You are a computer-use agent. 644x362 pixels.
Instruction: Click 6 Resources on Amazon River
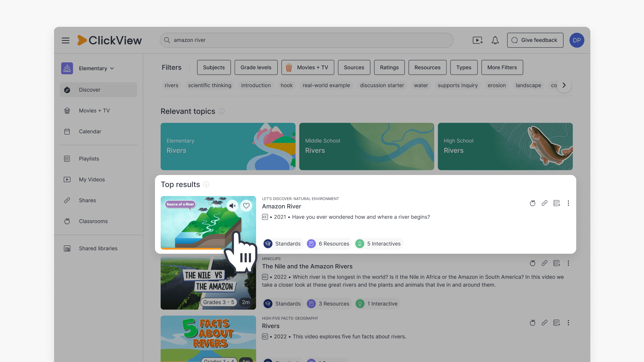329,244
